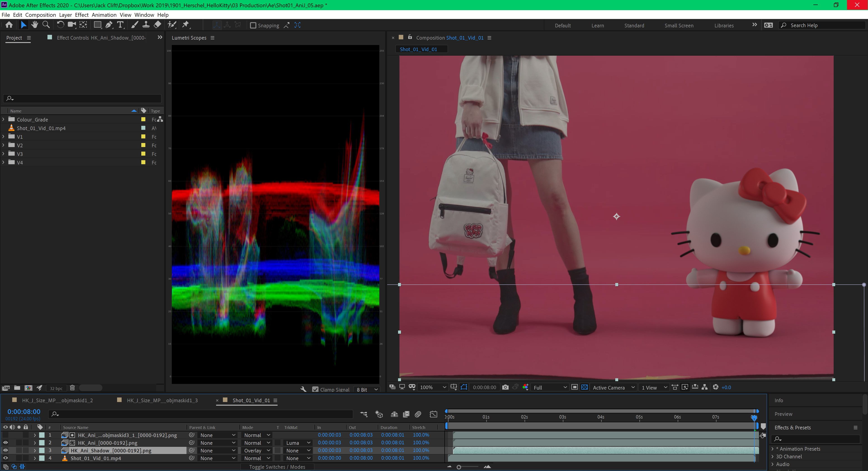Open the Active Camera dropdown
The width and height of the screenshot is (868, 471).
coord(613,387)
